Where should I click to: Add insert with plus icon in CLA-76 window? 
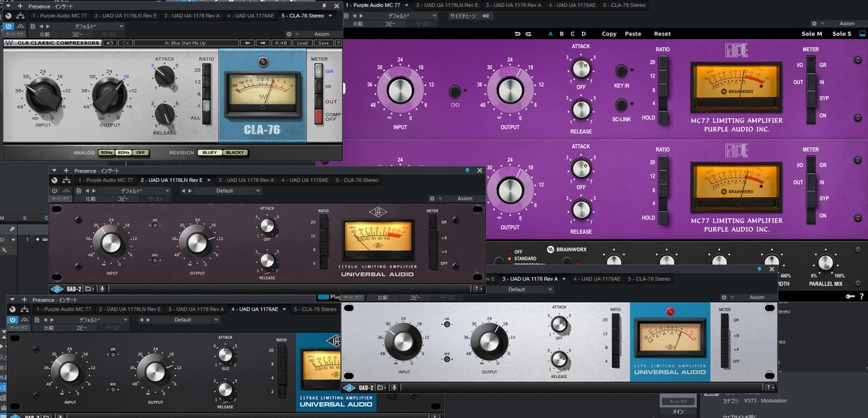point(20,6)
